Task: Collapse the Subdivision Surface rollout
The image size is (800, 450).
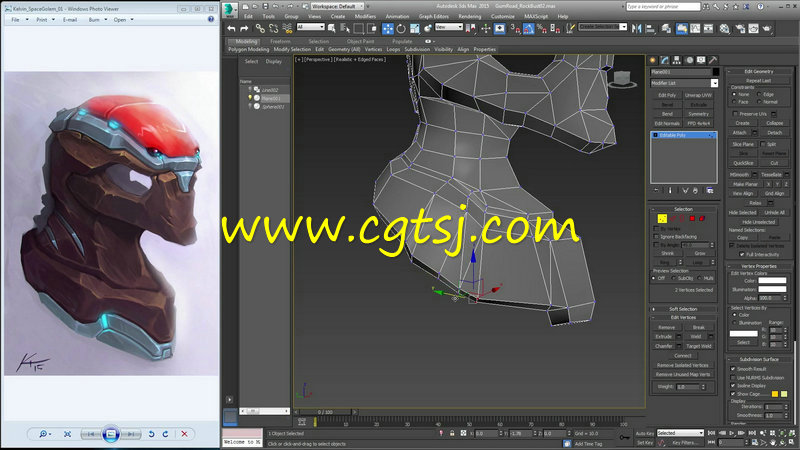Action: [x=759, y=359]
